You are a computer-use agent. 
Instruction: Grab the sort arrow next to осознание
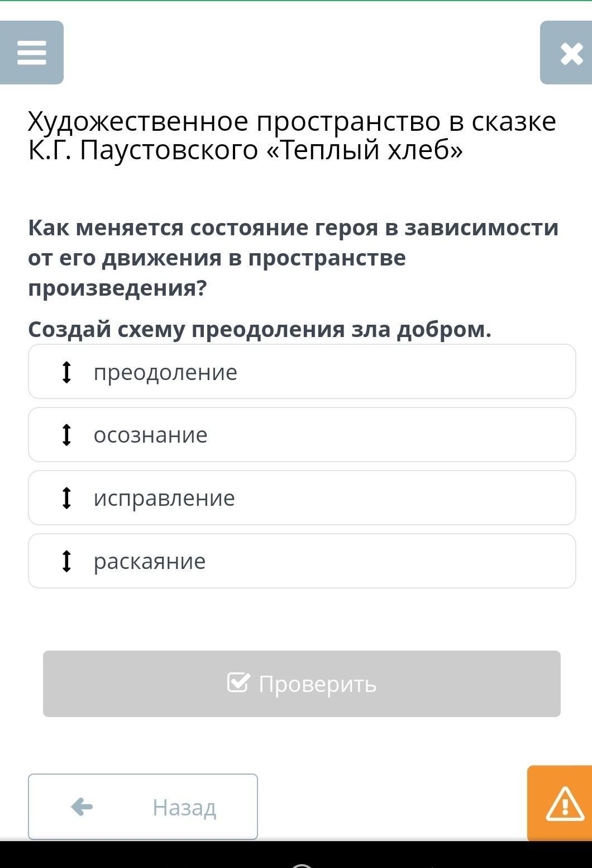point(66,435)
